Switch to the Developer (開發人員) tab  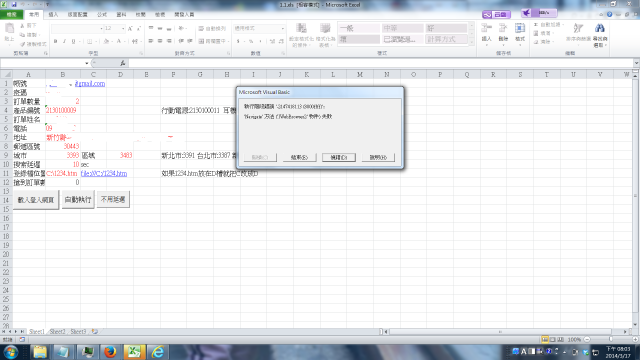point(184,14)
